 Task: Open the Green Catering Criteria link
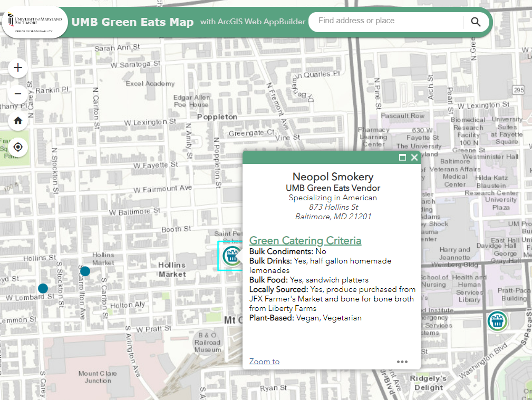[305, 241]
